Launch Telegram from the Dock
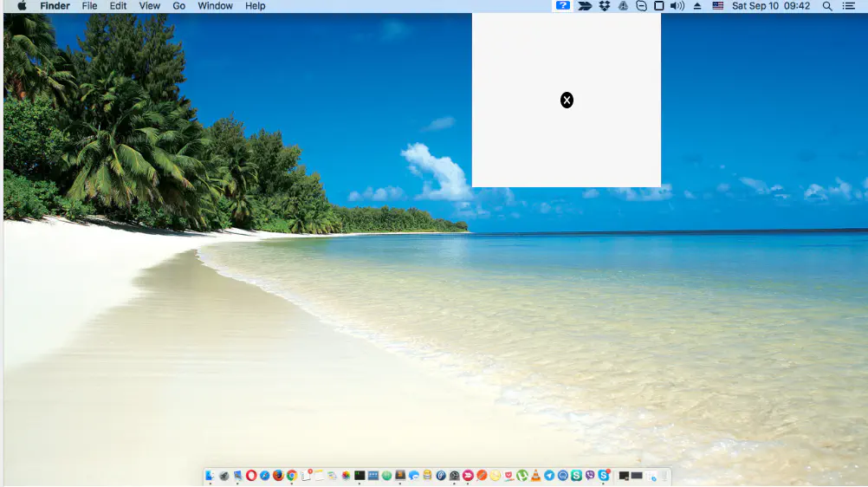 pyautogui.click(x=549, y=476)
